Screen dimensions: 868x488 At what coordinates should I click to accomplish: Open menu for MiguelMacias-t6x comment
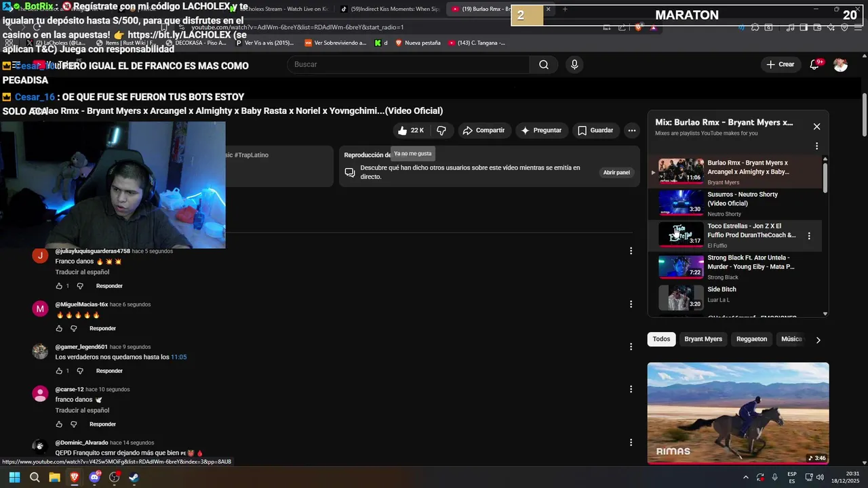click(631, 304)
